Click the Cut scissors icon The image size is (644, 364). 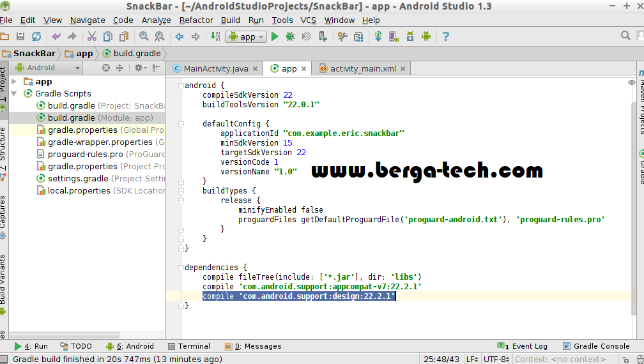click(x=91, y=36)
